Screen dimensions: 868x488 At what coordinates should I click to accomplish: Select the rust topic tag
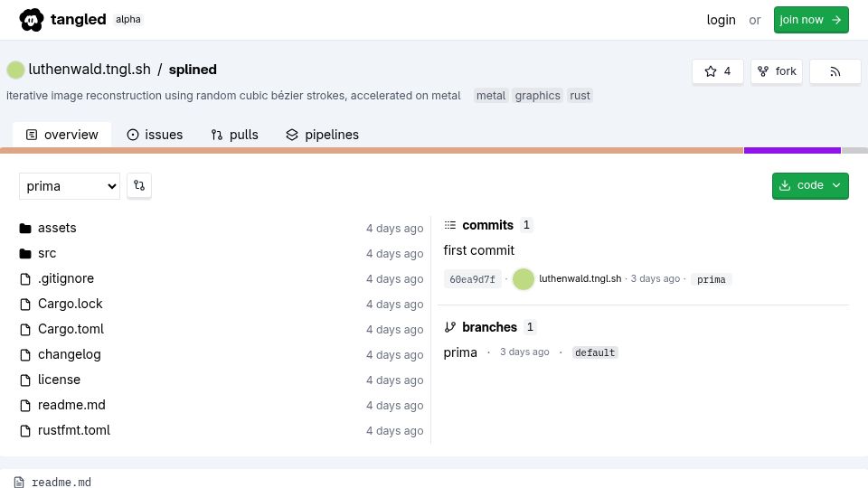[580, 96]
